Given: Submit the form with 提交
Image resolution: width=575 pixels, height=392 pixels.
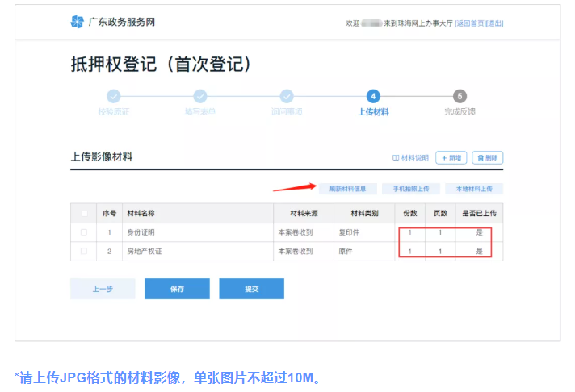Looking at the screenshot, I should pos(251,289).
